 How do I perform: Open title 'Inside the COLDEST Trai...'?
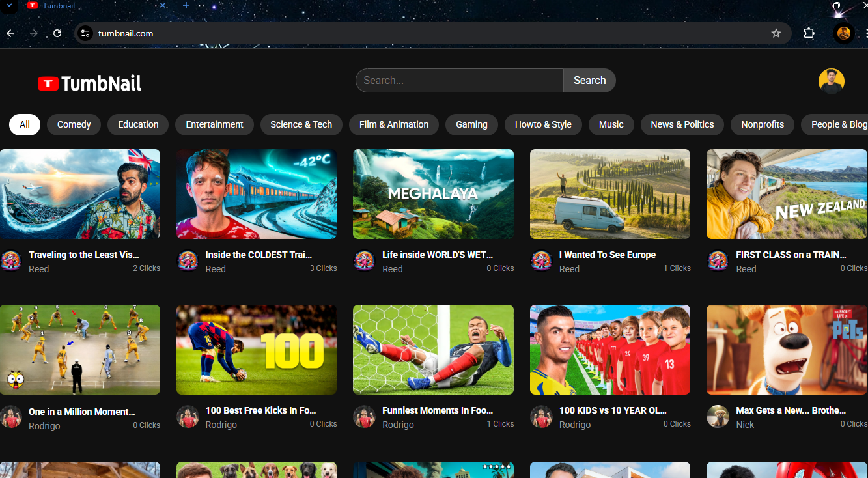[259, 255]
